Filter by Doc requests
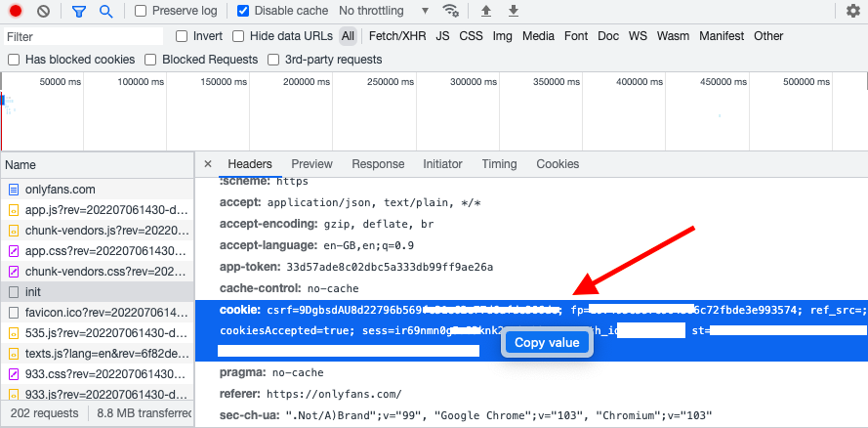The height and width of the screenshot is (428, 868). 608,36
